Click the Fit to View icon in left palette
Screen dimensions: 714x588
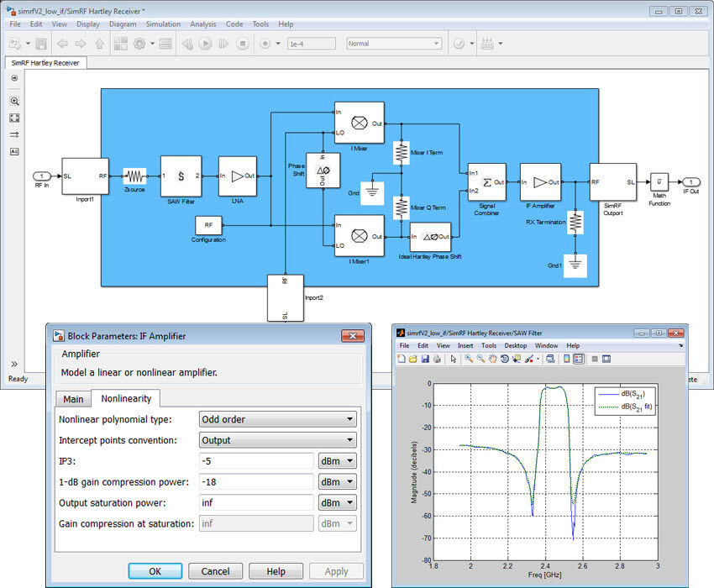pyautogui.click(x=14, y=118)
